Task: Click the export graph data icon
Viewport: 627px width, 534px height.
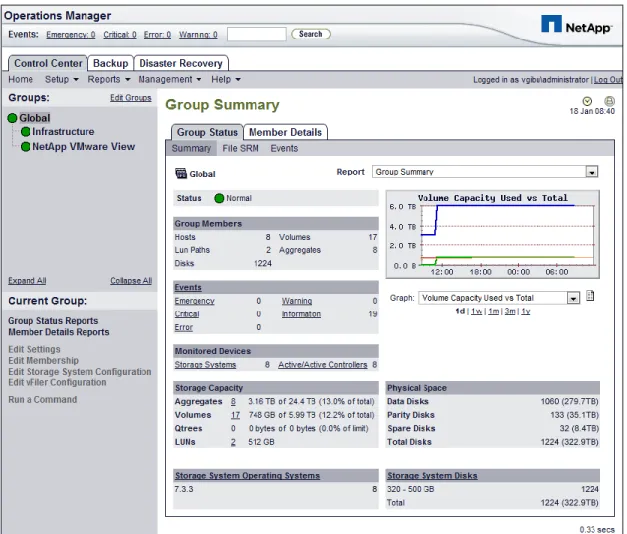Action: (x=590, y=296)
